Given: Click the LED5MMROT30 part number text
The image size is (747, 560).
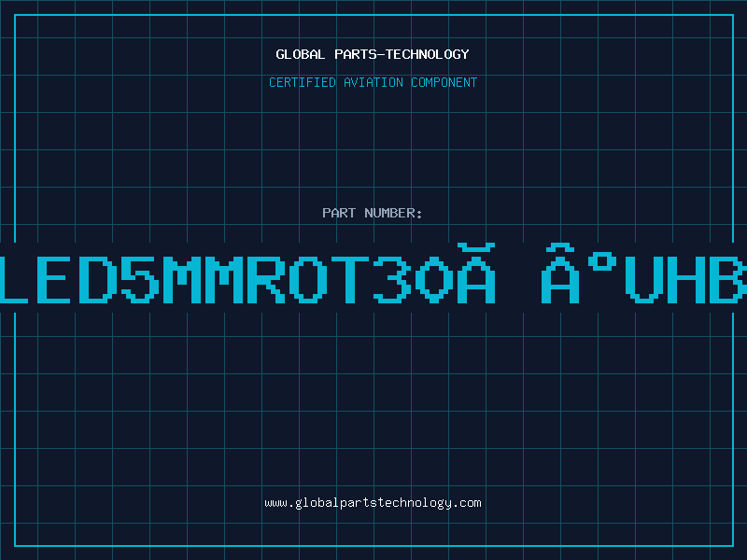Looking at the screenshot, I should click(373, 273).
